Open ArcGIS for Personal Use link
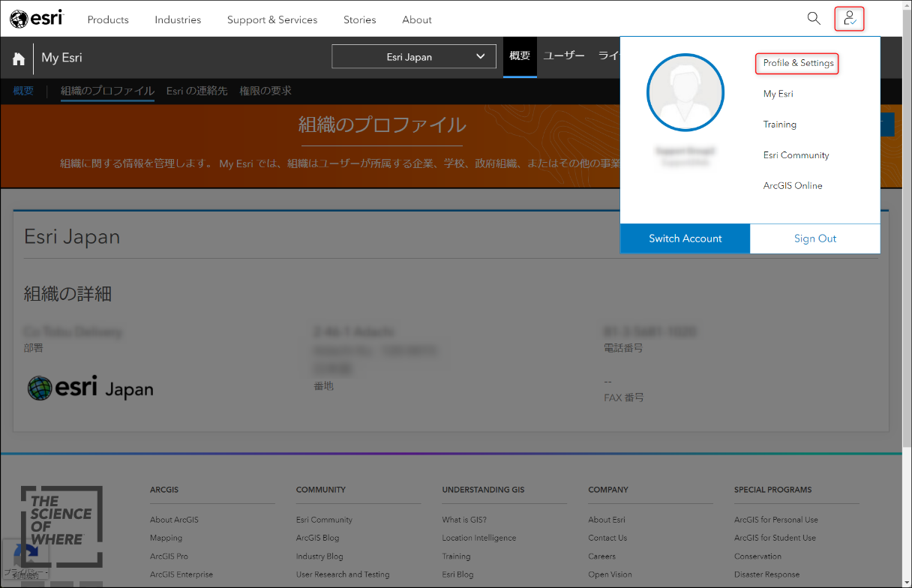Viewport: 912px width, 588px height. 776,520
